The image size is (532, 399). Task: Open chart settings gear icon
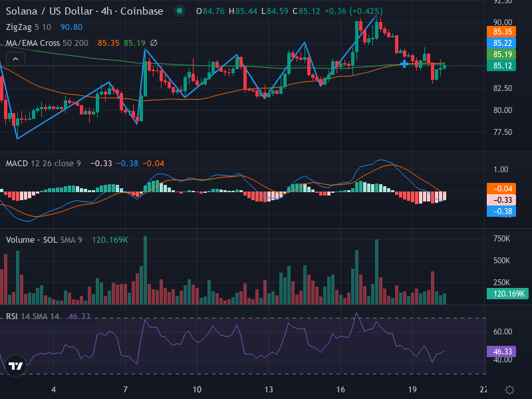pyautogui.click(x=509, y=390)
